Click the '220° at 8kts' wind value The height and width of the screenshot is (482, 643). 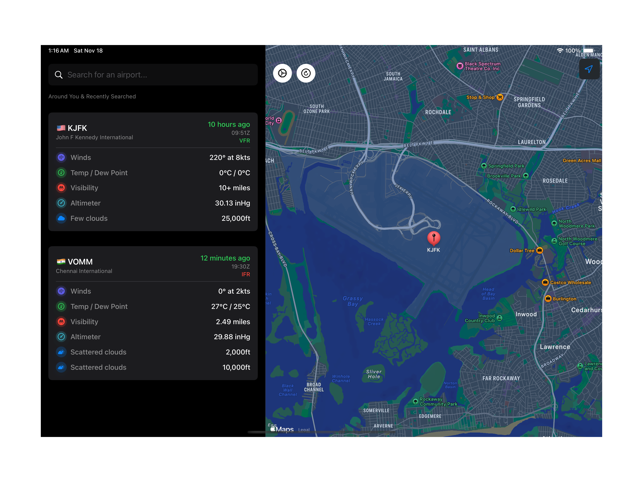point(230,158)
